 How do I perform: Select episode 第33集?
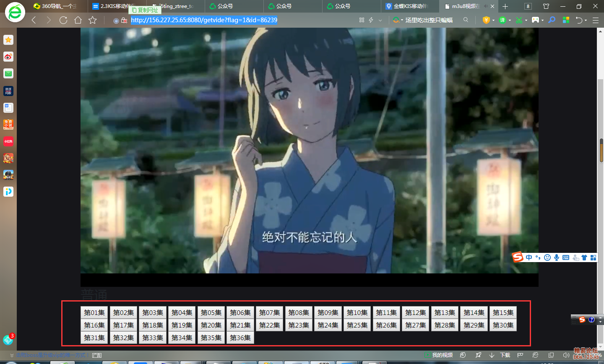153,338
